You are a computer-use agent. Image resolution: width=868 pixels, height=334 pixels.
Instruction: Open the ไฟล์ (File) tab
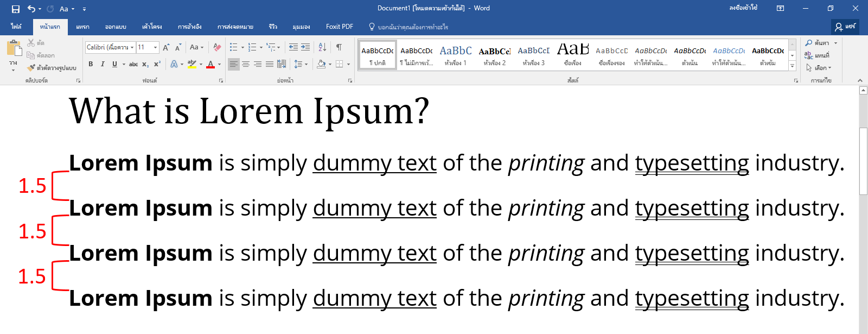tap(16, 27)
